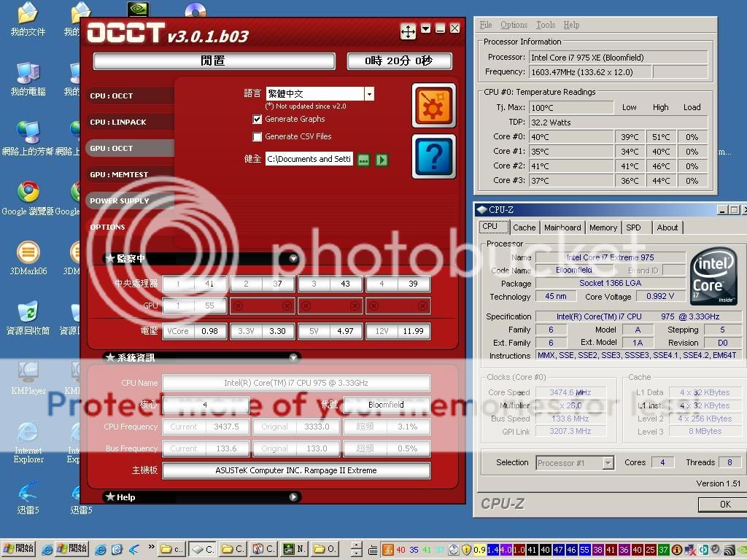Viewport: 747px width, 560px height.
Task: Click the Tj. Max 100°C value field
Action: click(x=571, y=108)
